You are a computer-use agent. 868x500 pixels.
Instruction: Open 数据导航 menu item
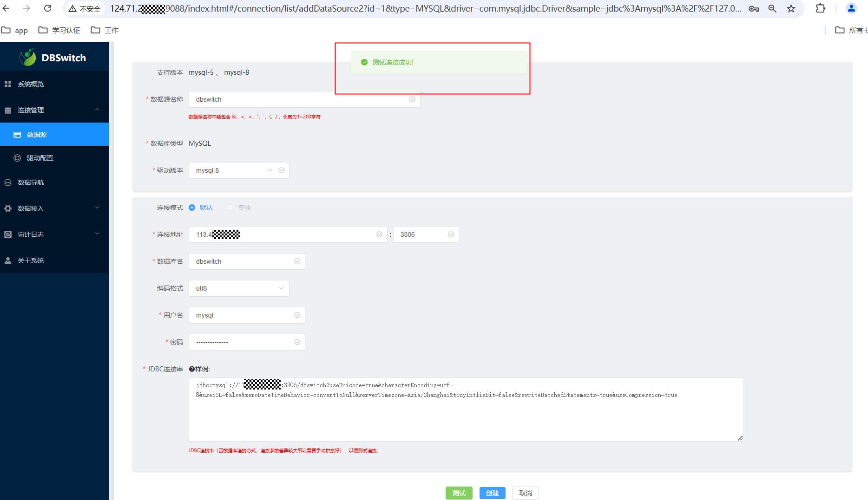click(54, 182)
